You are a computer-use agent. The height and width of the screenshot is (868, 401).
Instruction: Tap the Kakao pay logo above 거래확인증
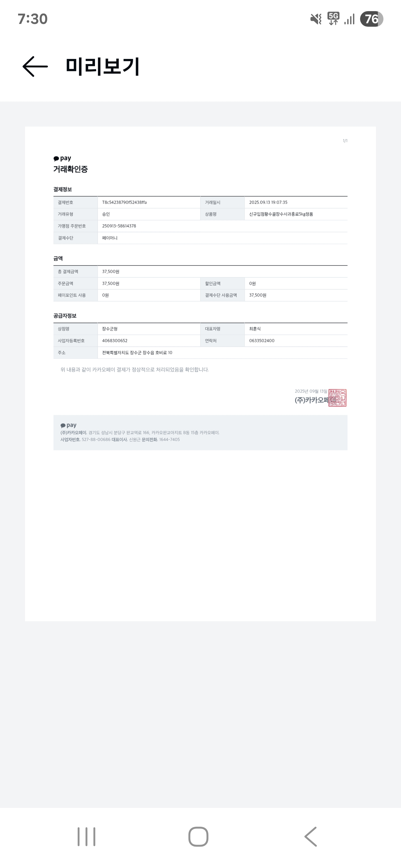62,158
